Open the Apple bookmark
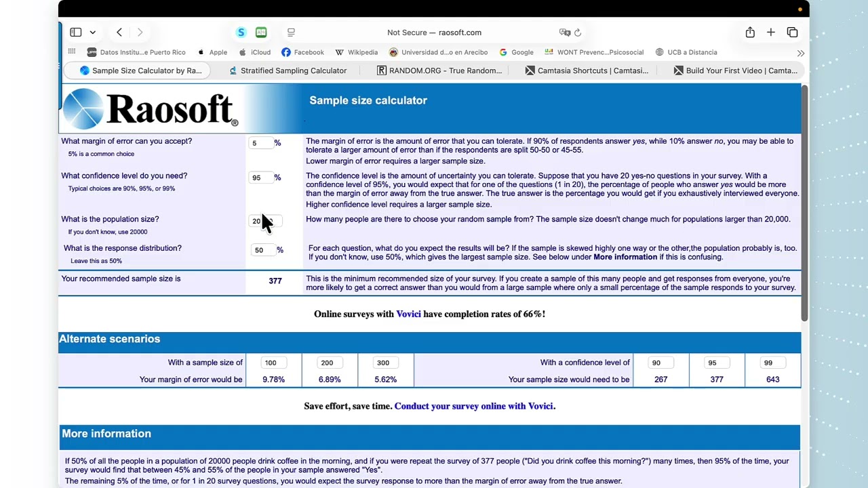The width and height of the screenshot is (868, 488). 212,52
